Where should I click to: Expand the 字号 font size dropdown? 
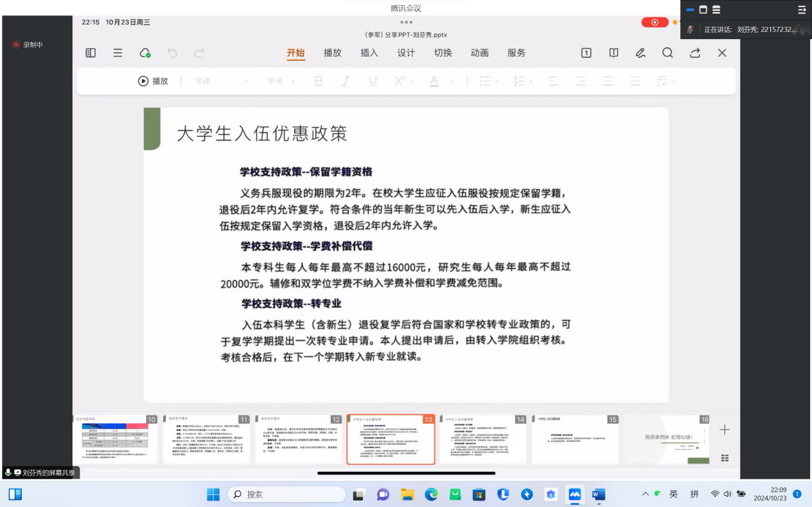[282, 81]
